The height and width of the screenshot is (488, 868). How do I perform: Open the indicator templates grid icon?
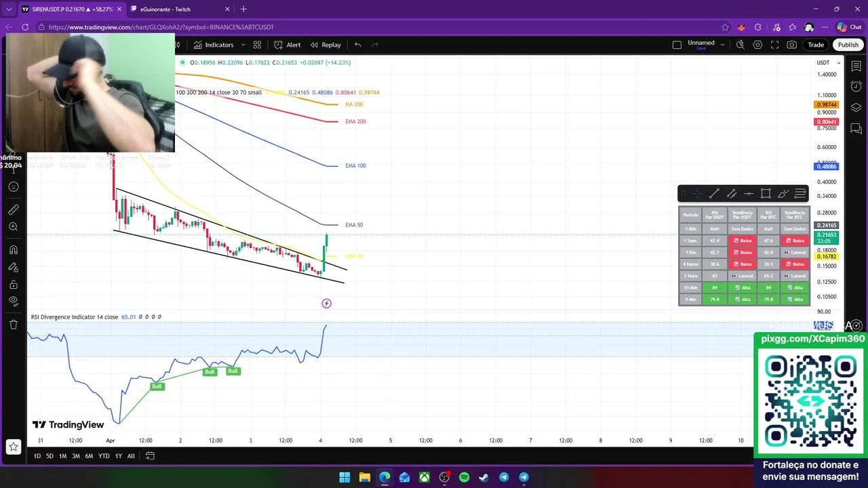click(257, 45)
